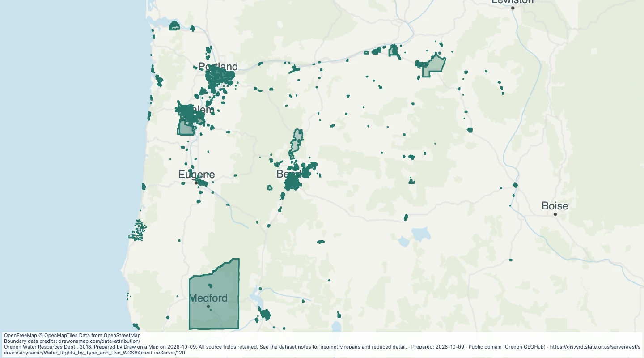This screenshot has height=358, width=644.
Task: Open the OpenFreeMap attribution link
Action: point(20,335)
